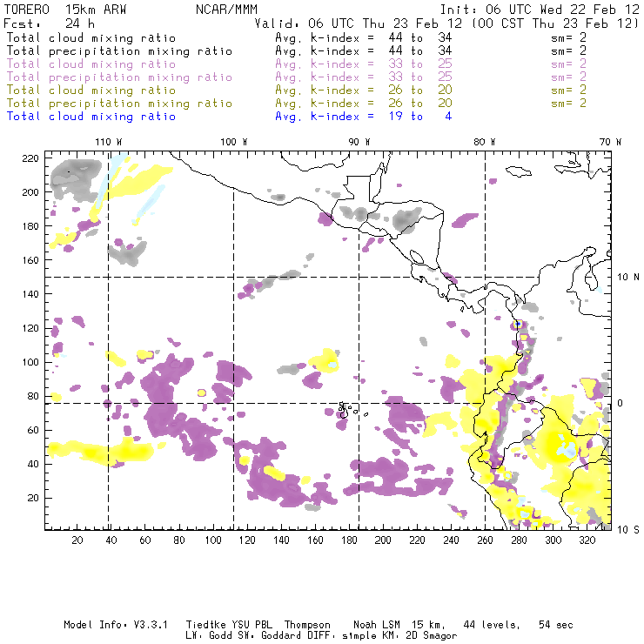Viewport: 644px width, 644px height.
Task: Select the 'NCAR/MMM' header label
Action: [x=226, y=9]
